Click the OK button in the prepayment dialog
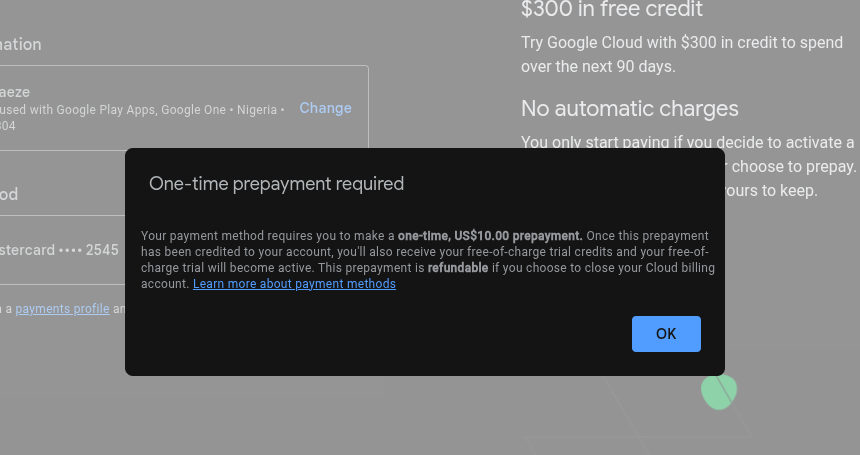860x455 pixels. 666,334
